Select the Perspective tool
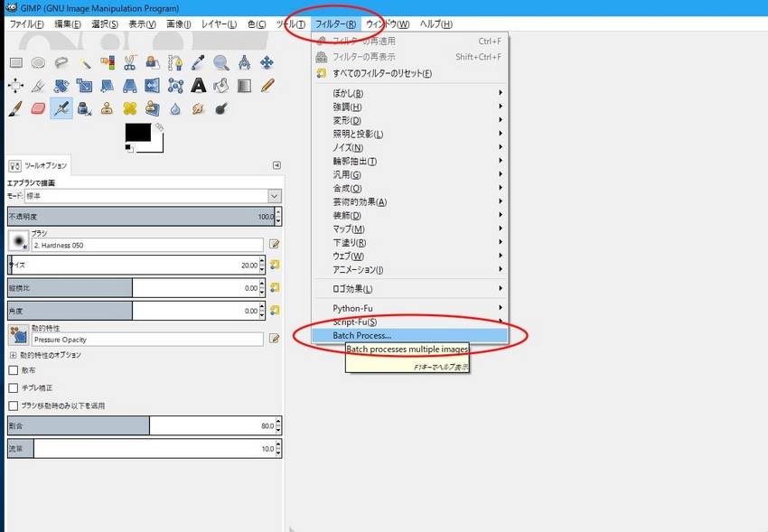 130,86
